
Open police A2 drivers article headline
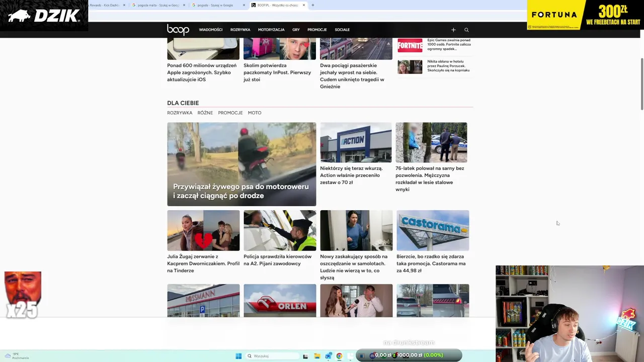278,260
